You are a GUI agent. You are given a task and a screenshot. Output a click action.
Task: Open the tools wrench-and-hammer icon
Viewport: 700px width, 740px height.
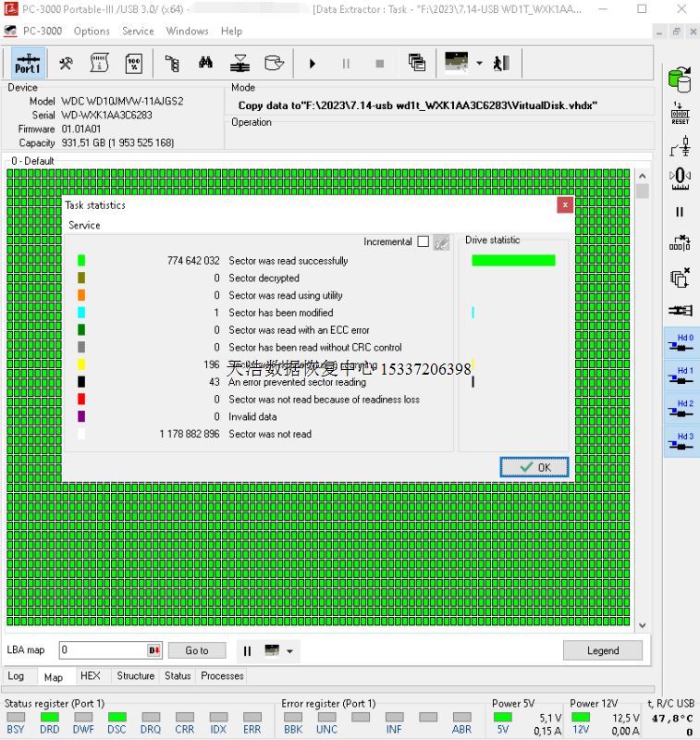click(x=66, y=64)
